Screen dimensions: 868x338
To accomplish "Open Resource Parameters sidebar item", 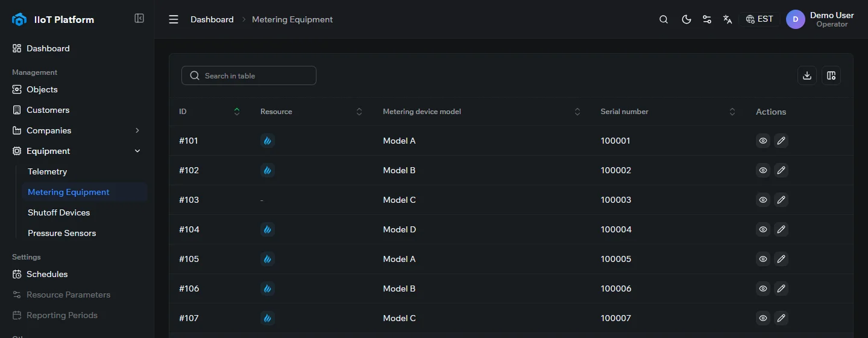I will click(77, 295).
